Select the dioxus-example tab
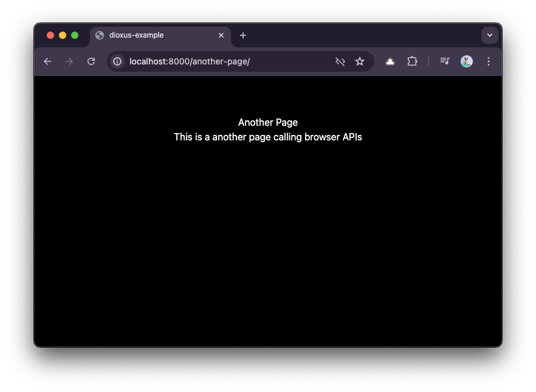Screen dimensions: 536x392 click(x=152, y=35)
